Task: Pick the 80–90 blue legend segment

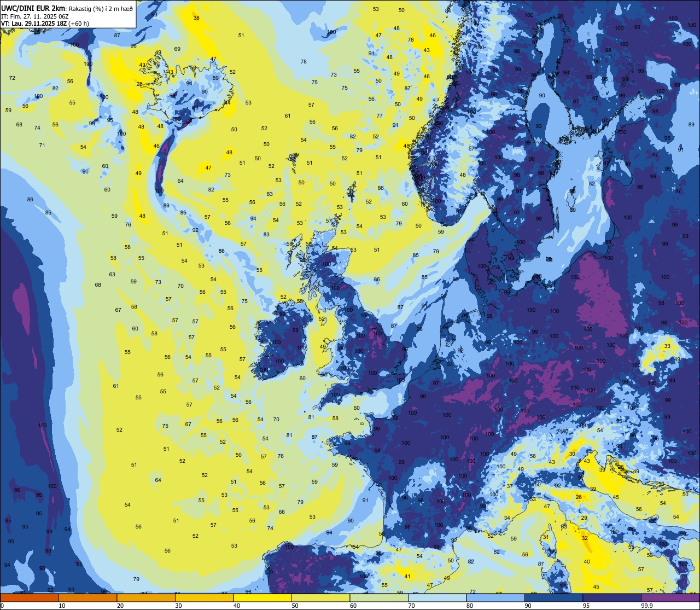Action: pos(495,597)
